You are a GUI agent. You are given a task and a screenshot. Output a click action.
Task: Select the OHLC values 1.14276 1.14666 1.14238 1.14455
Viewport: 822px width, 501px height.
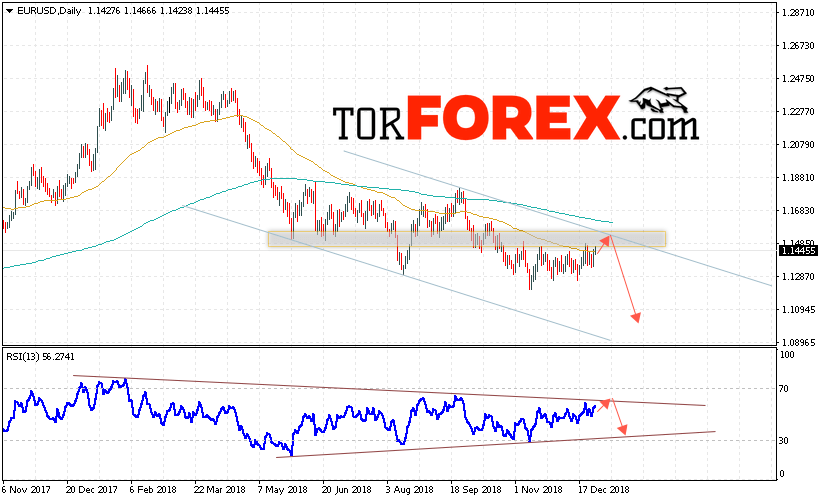(159, 10)
